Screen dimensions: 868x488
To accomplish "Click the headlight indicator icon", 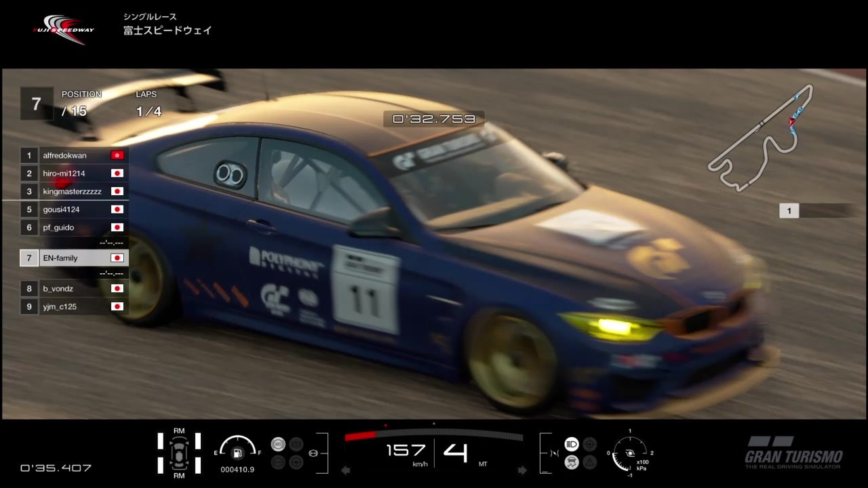I will [x=572, y=445].
